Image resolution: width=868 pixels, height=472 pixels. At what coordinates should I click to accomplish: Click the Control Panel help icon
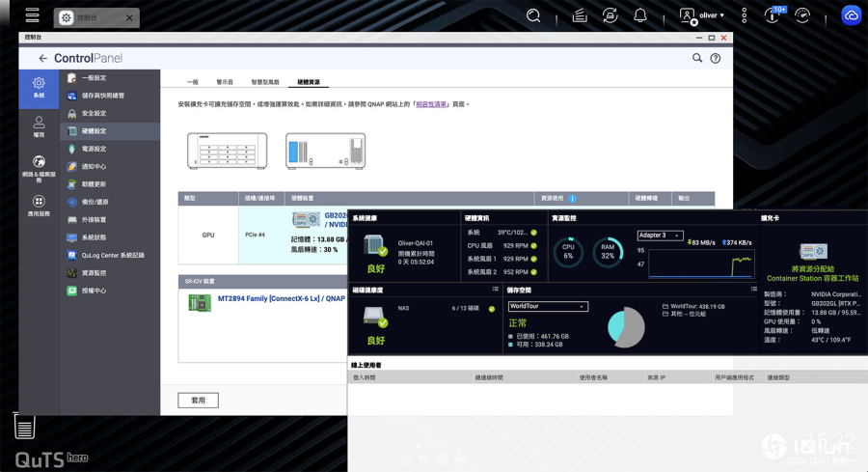coord(716,59)
